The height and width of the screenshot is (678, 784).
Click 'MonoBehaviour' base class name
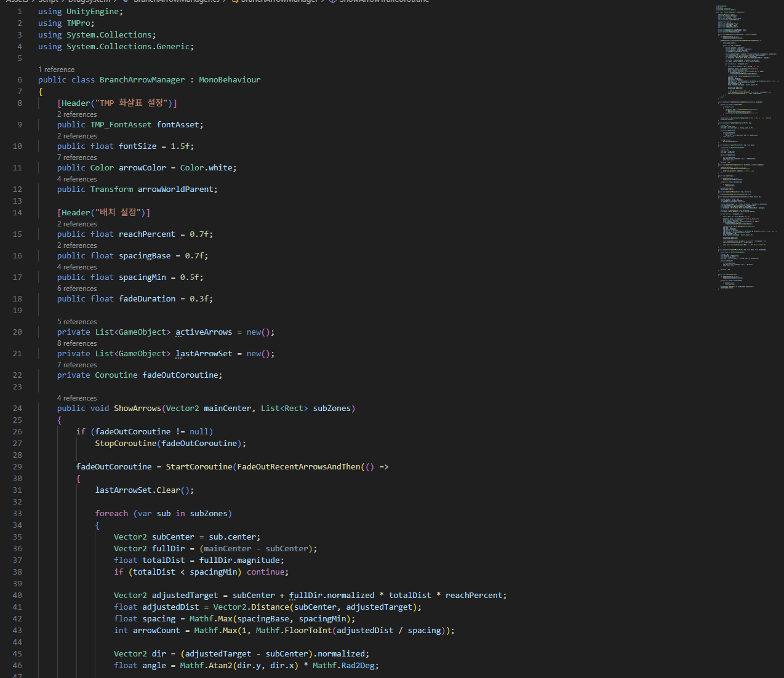point(230,80)
